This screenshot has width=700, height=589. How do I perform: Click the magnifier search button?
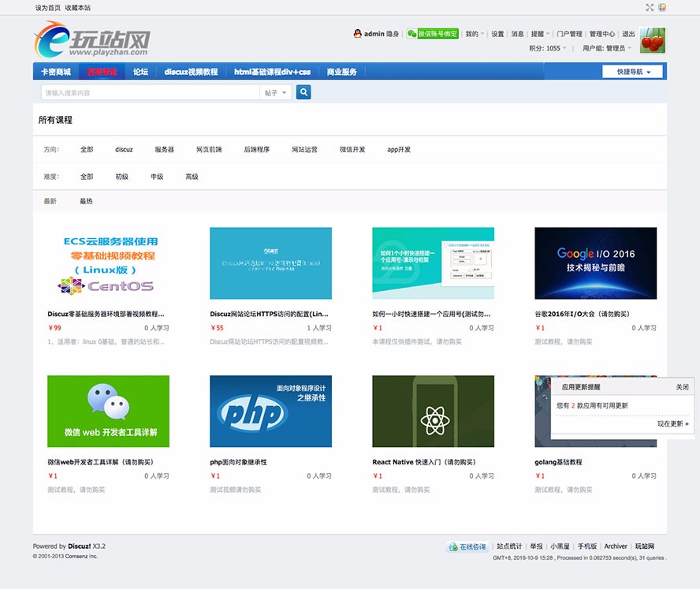(303, 92)
